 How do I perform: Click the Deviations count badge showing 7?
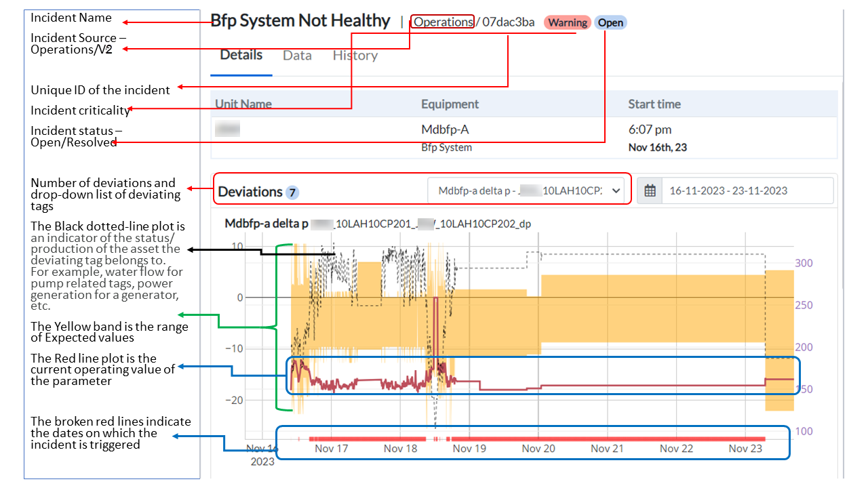(292, 192)
